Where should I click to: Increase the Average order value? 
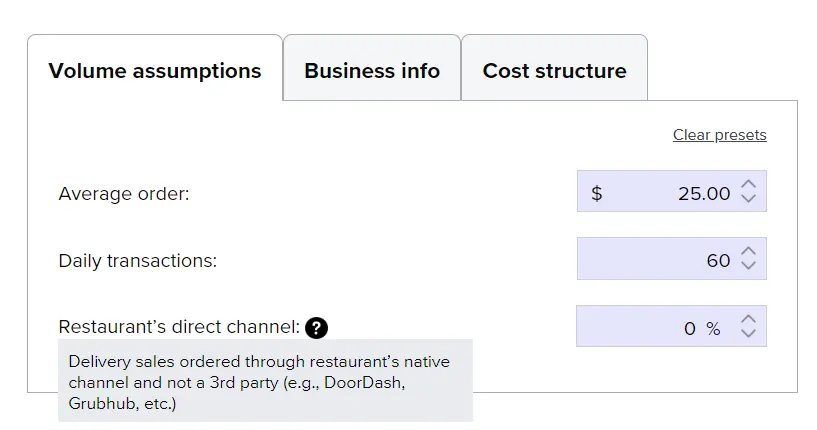pos(749,185)
